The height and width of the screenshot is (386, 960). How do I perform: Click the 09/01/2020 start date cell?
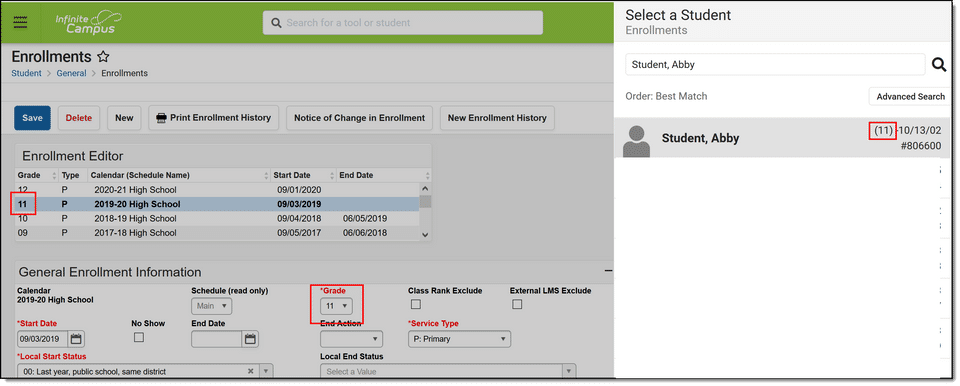299,190
